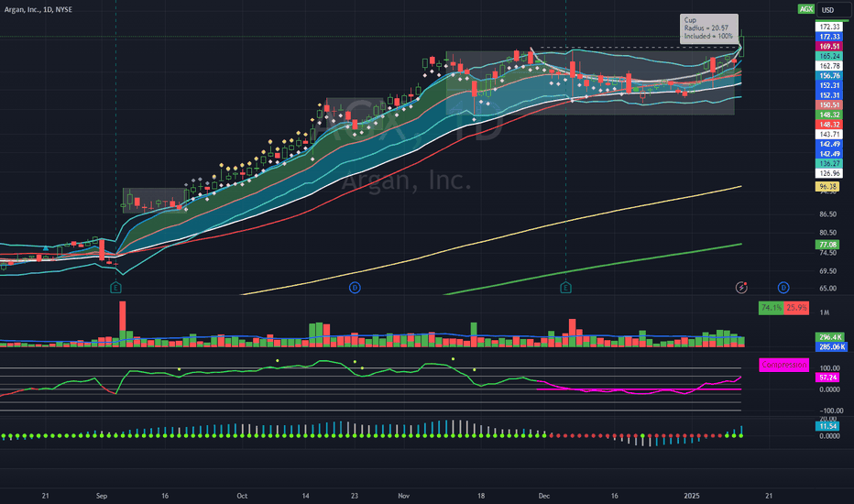Image resolution: width=854 pixels, height=504 pixels.
Task: Click the Cup pattern label box
Action: tap(708, 28)
